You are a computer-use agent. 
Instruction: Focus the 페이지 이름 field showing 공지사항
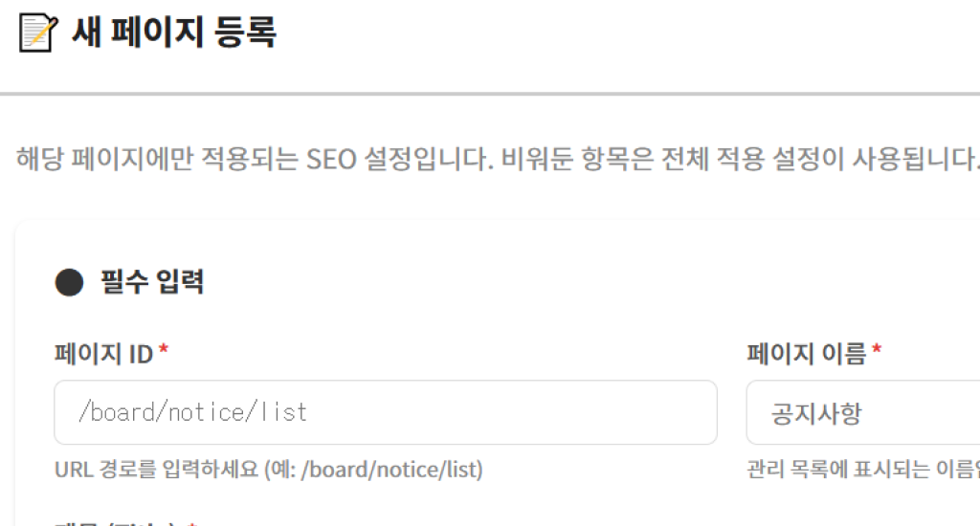[x=861, y=412]
